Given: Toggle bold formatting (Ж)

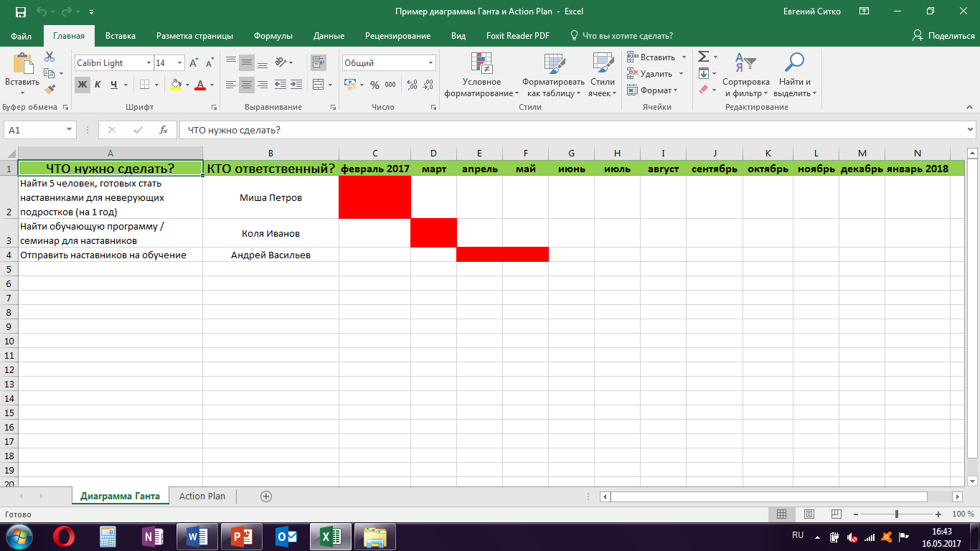Looking at the screenshot, I should (x=83, y=85).
